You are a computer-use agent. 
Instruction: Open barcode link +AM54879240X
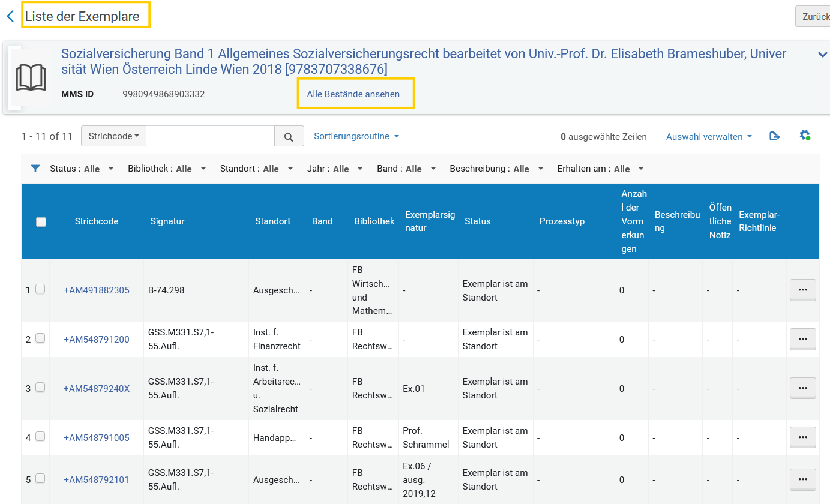pos(97,388)
